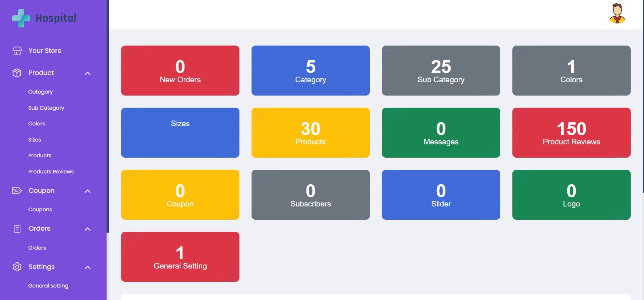Click the Coupon tag icon in sidebar
The width and height of the screenshot is (644, 300).
coord(17,191)
